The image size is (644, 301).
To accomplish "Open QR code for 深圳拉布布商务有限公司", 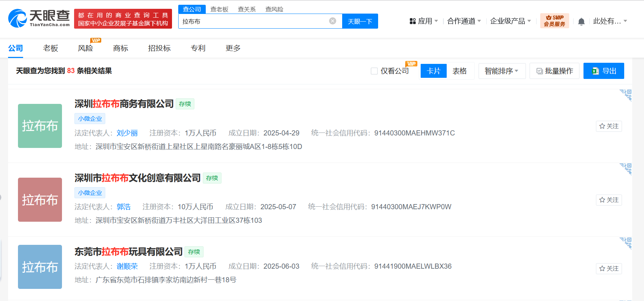I will 626,95.
